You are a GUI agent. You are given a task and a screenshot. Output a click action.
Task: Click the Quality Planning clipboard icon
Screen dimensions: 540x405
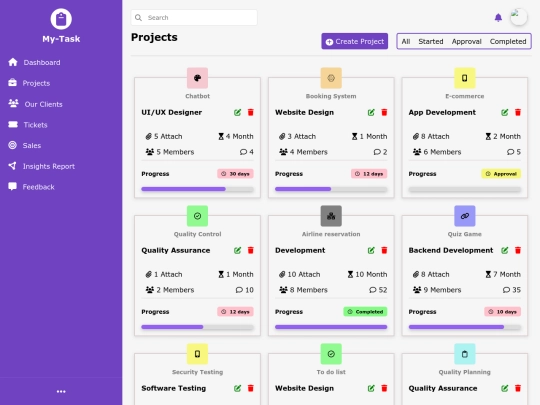tap(465, 354)
